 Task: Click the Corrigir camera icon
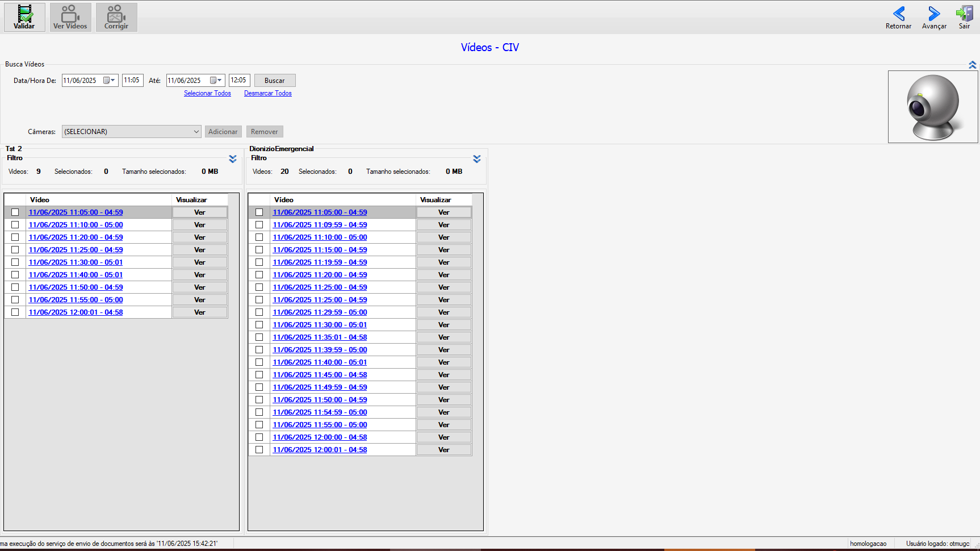[x=116, y=14]
